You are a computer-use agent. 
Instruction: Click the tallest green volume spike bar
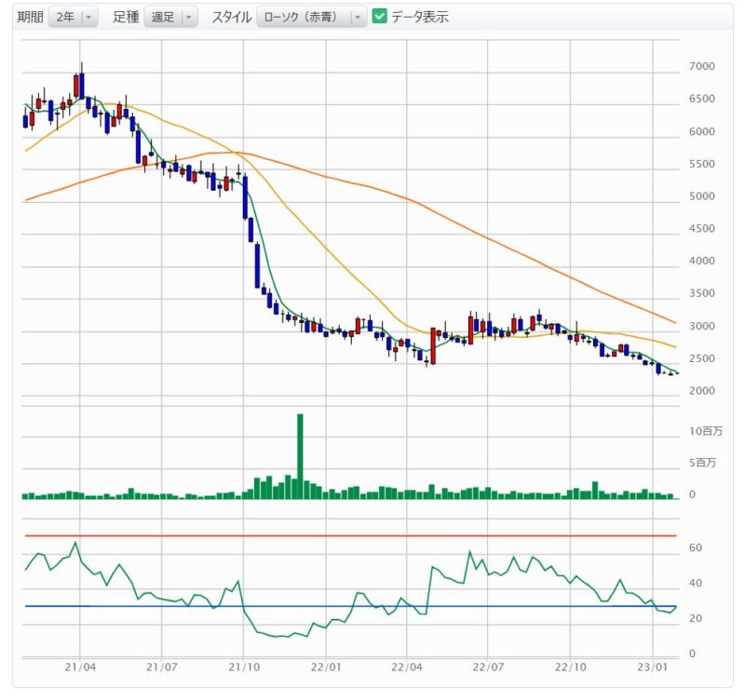point(300,456)
